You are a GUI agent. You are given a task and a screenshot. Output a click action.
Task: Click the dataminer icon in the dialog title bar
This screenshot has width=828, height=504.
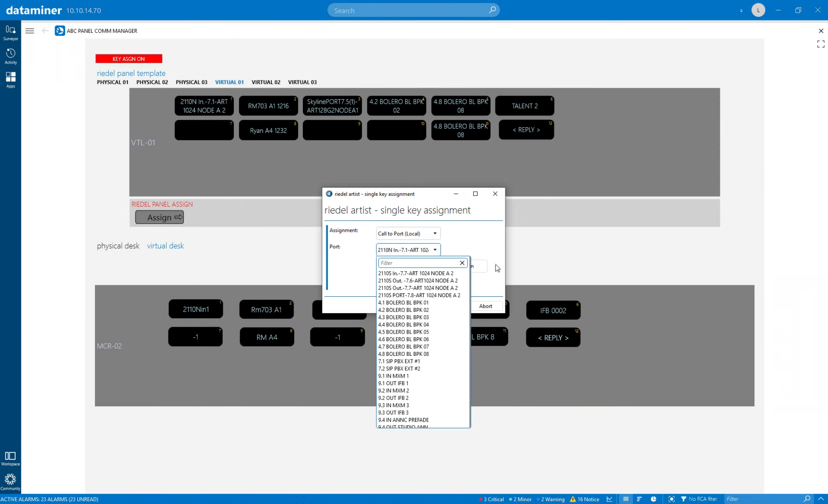[x=329, y=194]
